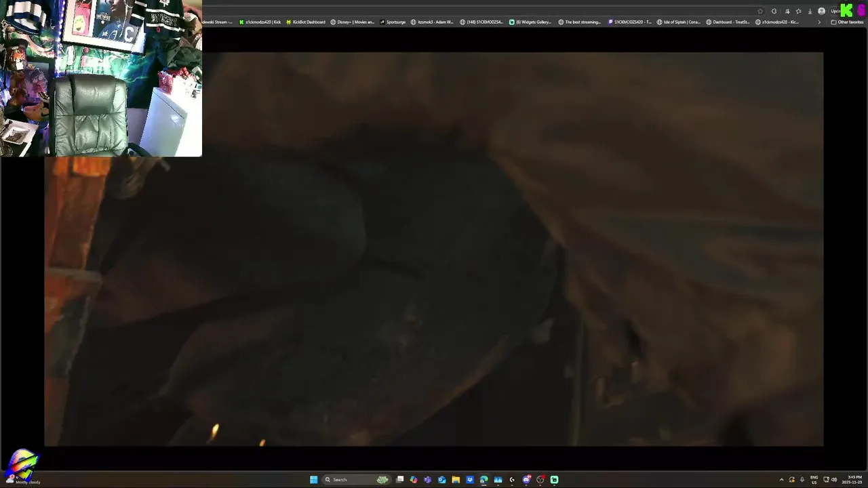Open File Explorer from the taskbar
The height and width of the screenshot is (488, 868).
[456, 479]
